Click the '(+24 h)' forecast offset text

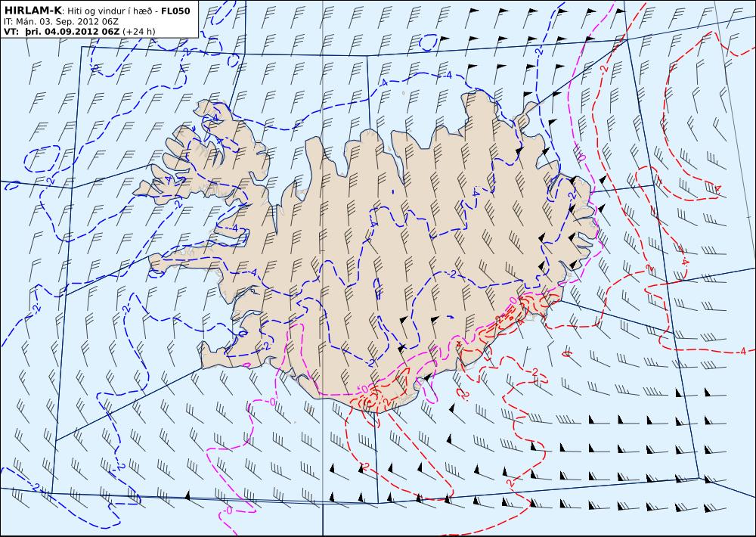tap(139, 32)
